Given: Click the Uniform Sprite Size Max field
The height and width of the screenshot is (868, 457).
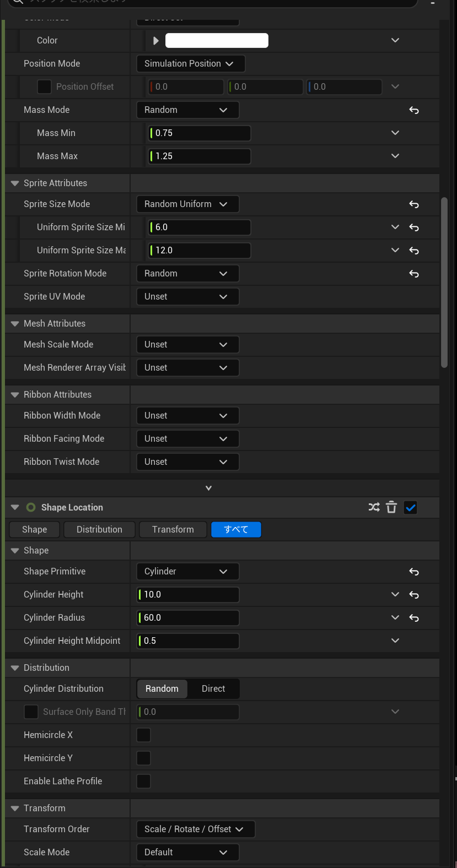Looking at the screenshot, I should click(x=200, y=250).
